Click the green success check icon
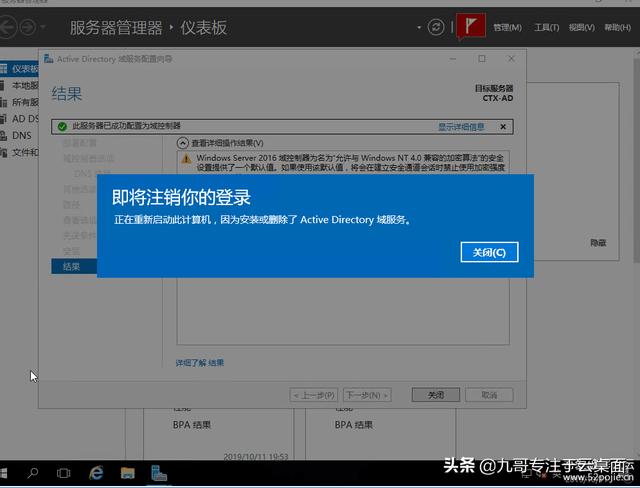This screenshot has height=488, width=640. (62, 126)
